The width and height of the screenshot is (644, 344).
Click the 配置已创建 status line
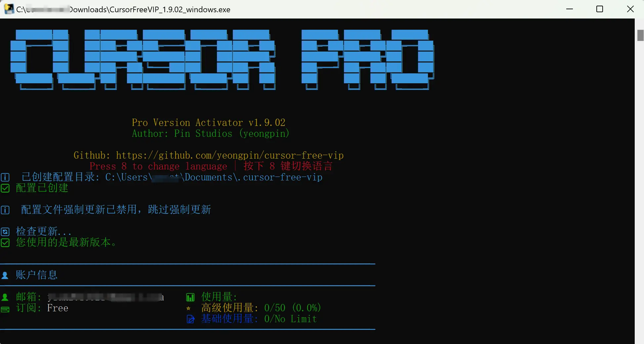(x=42, y=188)
